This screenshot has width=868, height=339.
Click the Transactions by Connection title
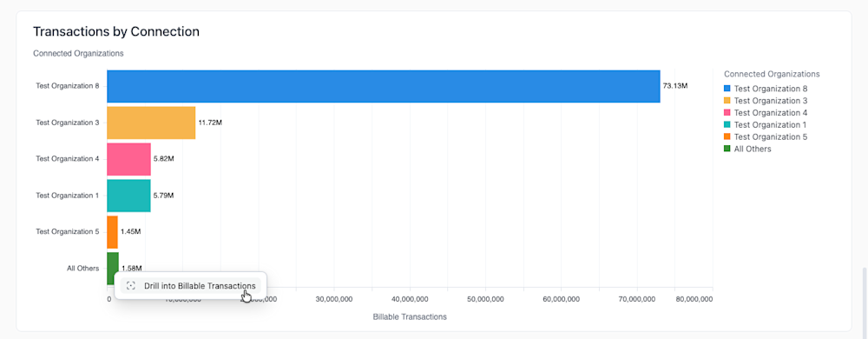tap(116, 31)
